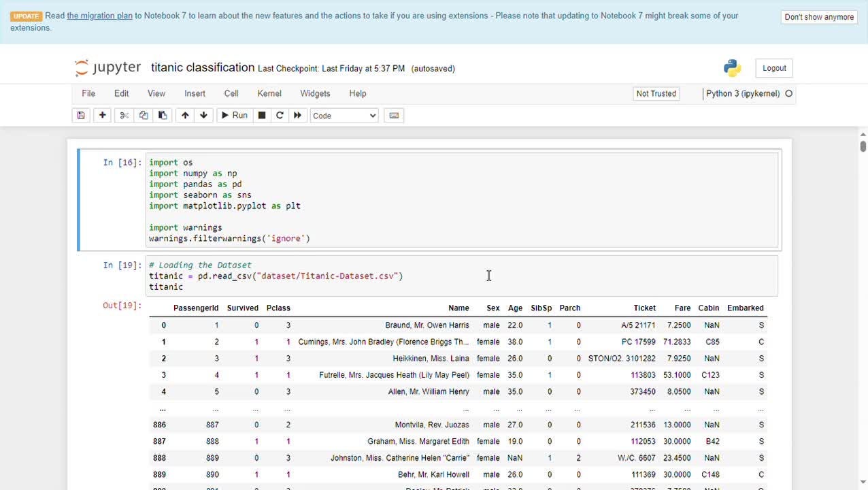This screenshot has width=868, height=490.
Task: Click into the imports code cell
Action: (461, 200)
